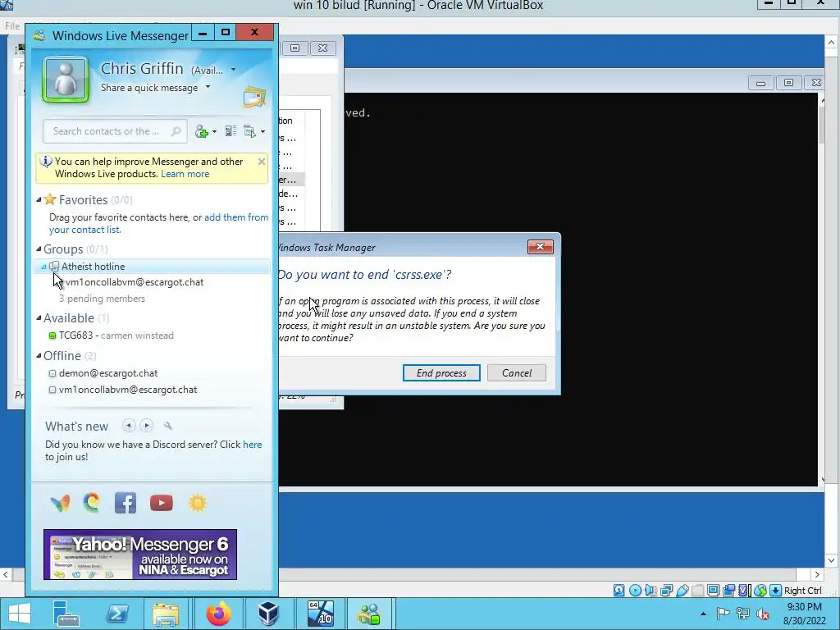Select offline contact demon@escargot.chat
The image size is (840, 630).
click(108, 373)
